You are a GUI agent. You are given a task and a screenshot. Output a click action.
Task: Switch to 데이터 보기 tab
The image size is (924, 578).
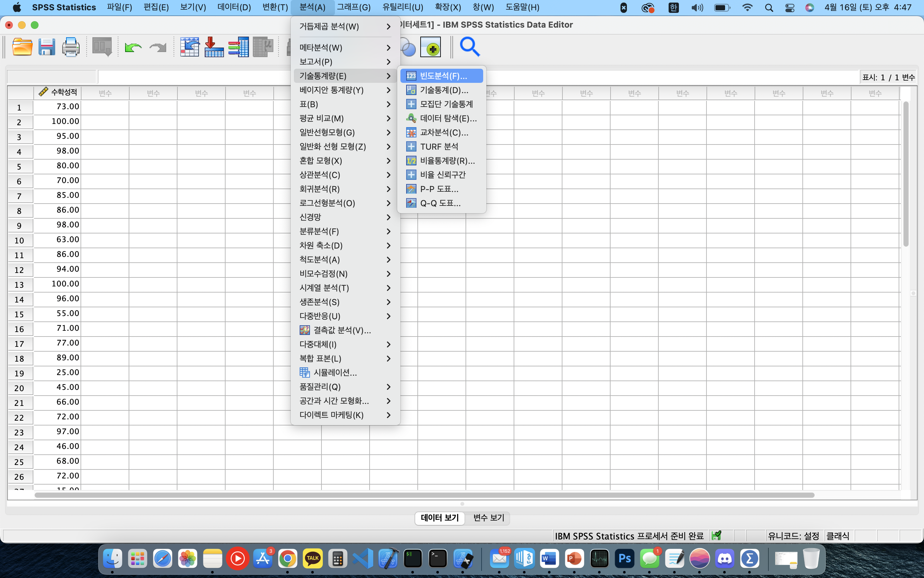tap(440, 518)
